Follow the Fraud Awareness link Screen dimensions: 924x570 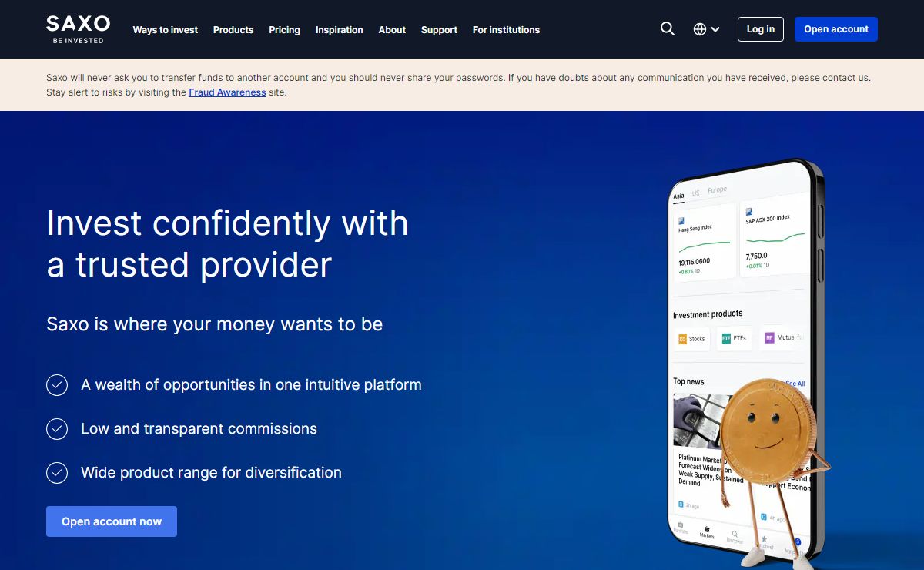tap(227, 92)
